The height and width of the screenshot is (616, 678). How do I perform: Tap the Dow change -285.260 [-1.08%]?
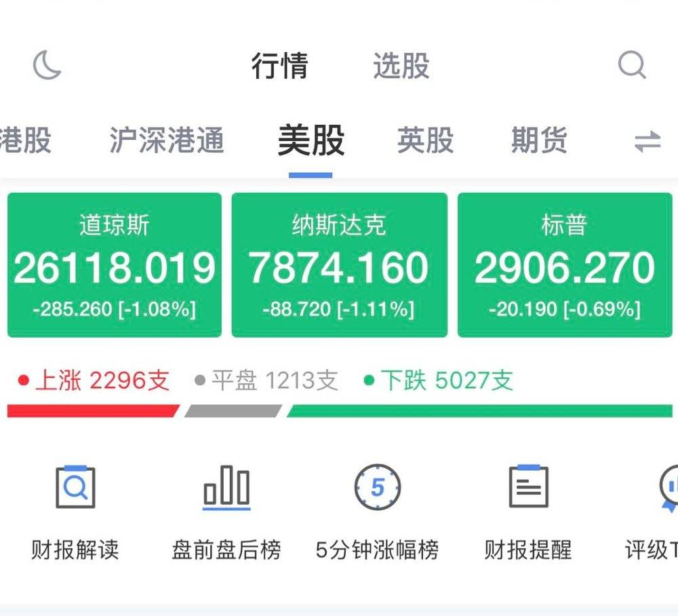point(115,309)
